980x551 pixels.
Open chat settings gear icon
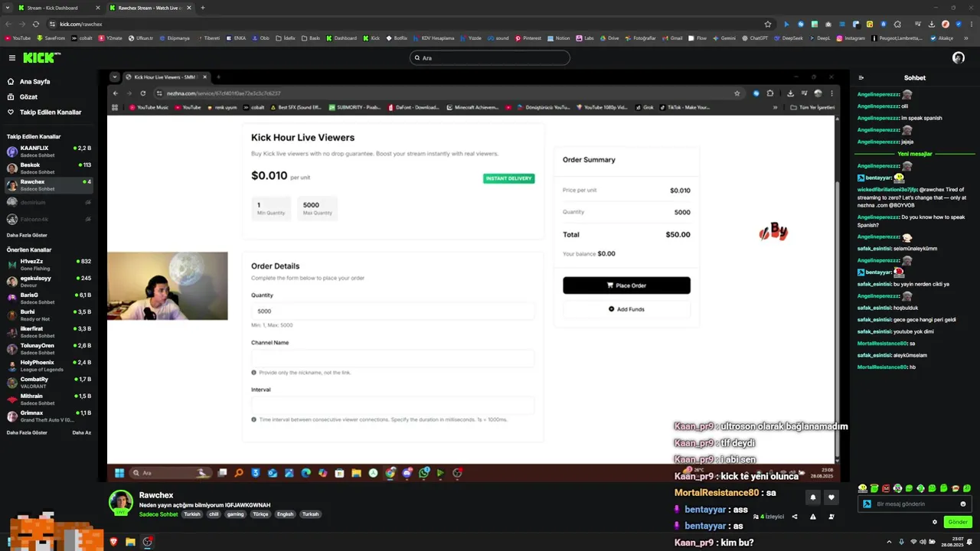pyautogui.click(x=935, y=522)
